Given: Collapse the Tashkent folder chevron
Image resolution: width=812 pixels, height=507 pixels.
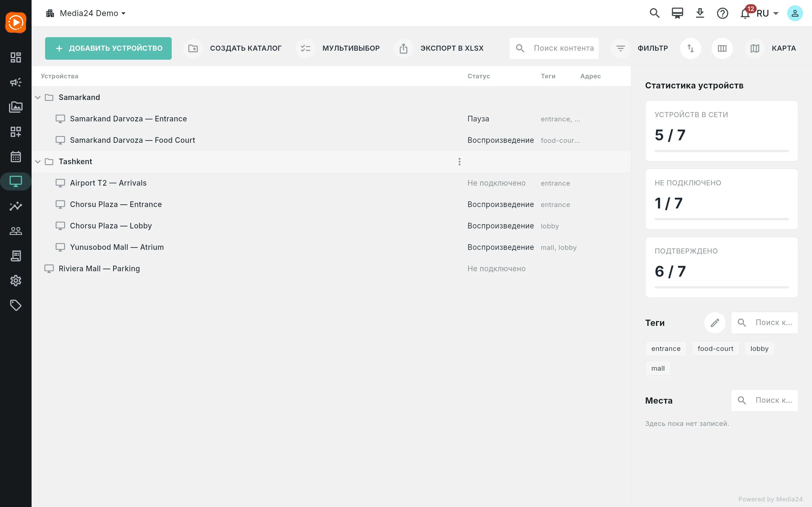Looking at the screenshot, I should tap(38, 162).
